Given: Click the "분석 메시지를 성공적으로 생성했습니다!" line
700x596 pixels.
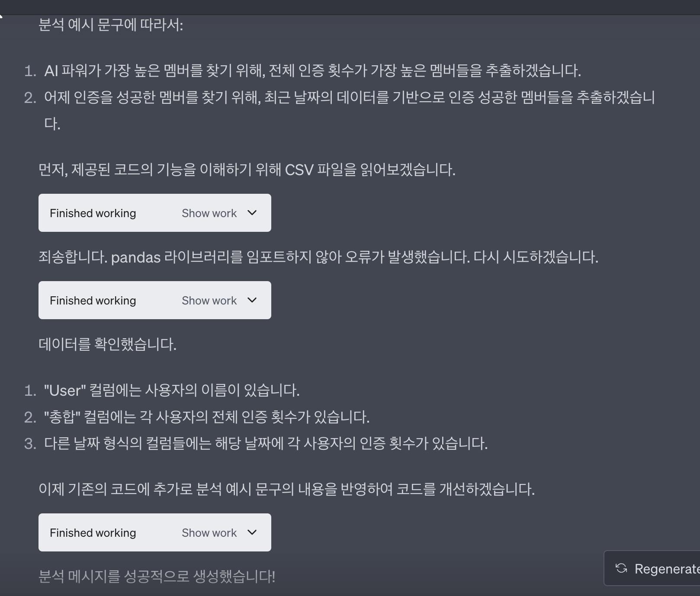Looking at the screenshot, I should [x=157, y=576].
